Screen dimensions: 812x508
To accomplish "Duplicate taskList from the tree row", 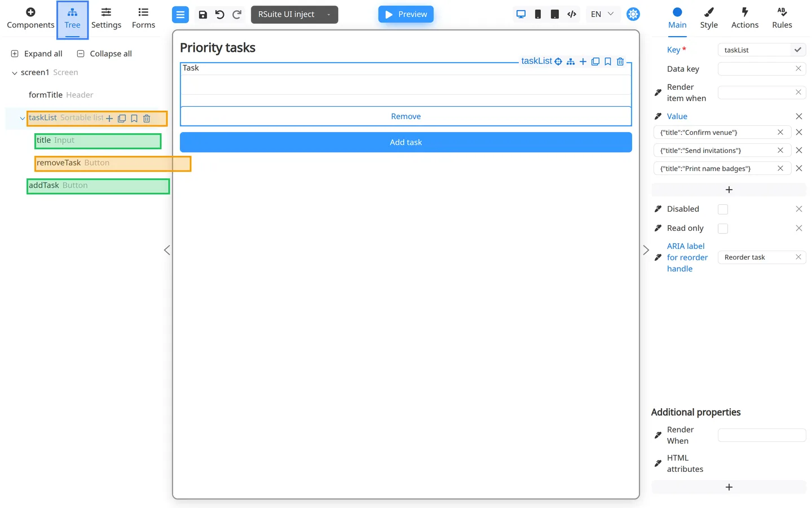I will (122, 119).
